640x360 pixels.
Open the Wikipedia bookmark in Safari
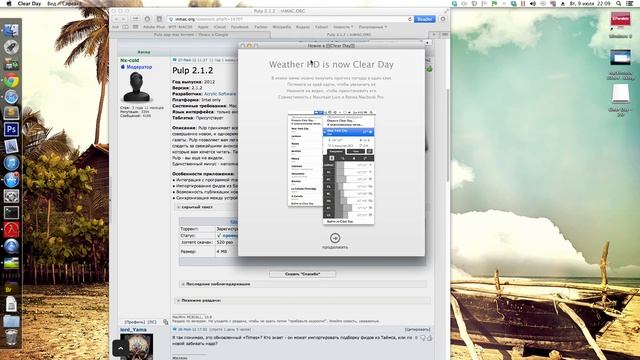click(x=281, y=27)
